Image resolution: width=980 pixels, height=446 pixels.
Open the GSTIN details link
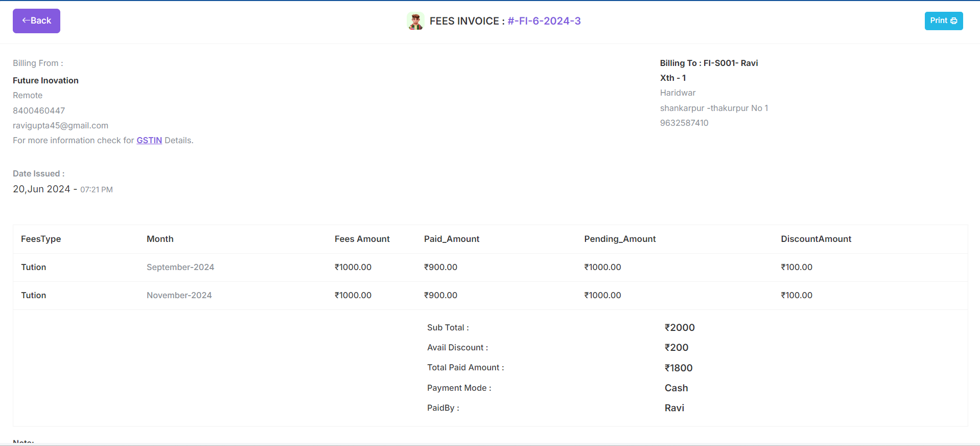click(149, 141)
